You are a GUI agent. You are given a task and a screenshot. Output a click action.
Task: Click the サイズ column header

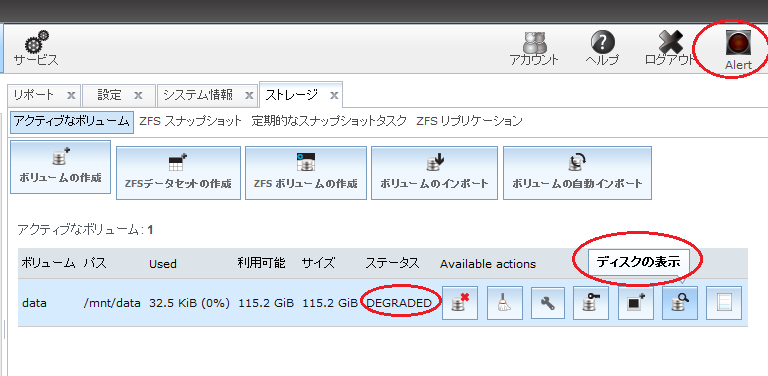click(x=319, y=263)
